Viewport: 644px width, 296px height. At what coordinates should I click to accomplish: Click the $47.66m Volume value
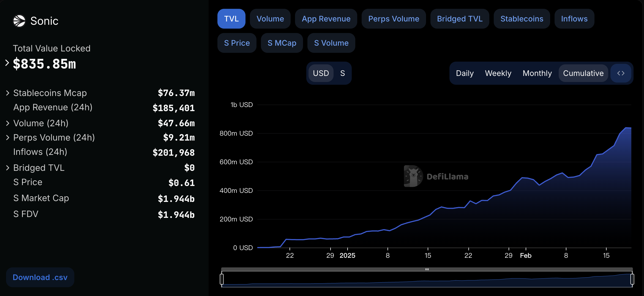point(176,123)
